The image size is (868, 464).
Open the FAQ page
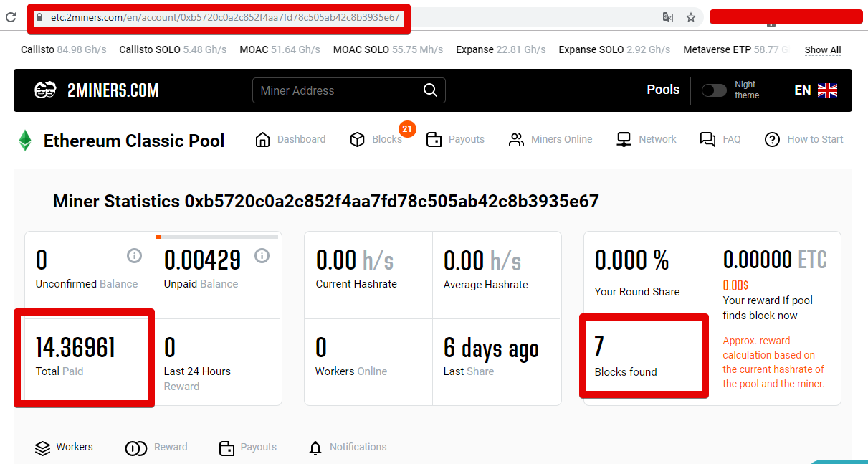720,139
